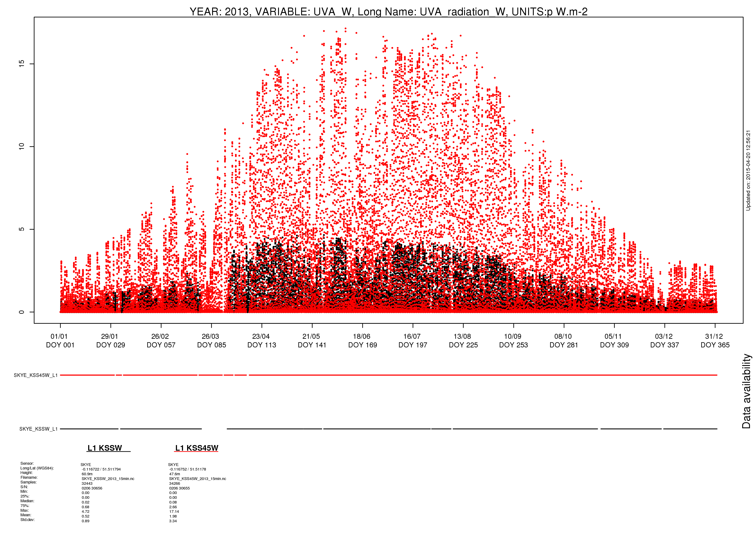Click the height value "60.9m"

point(87,474)
